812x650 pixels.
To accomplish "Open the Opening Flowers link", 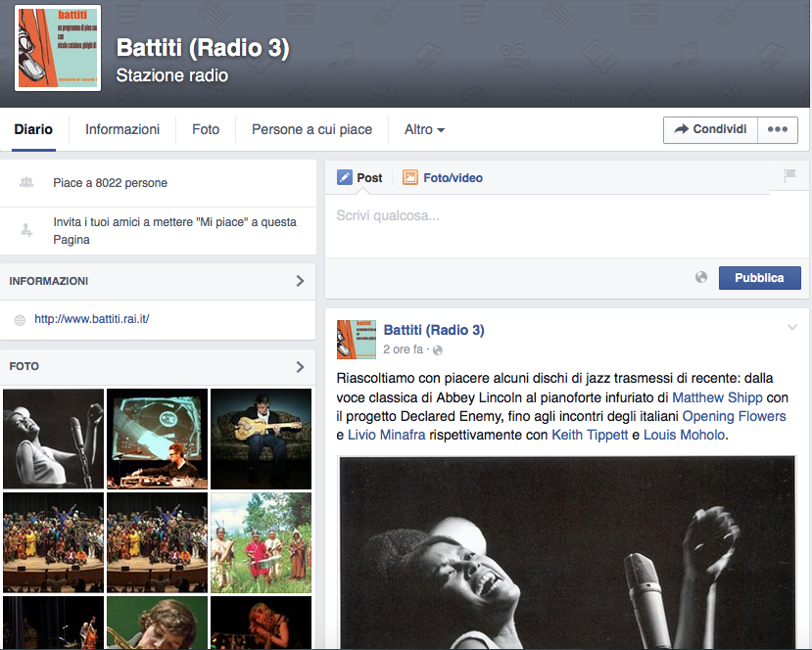I will [x=735, y=416].
